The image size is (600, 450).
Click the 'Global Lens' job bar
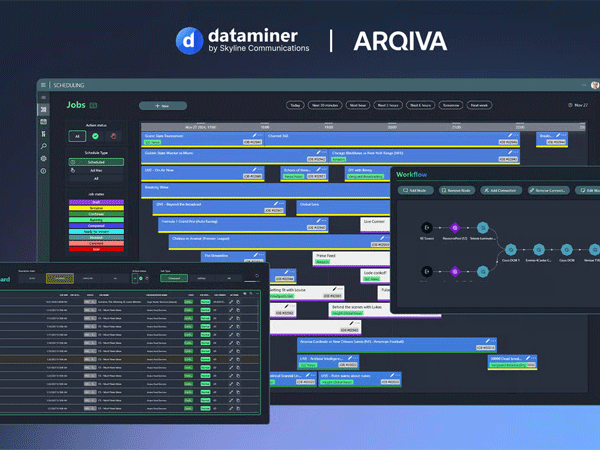[x=343, y=208]
